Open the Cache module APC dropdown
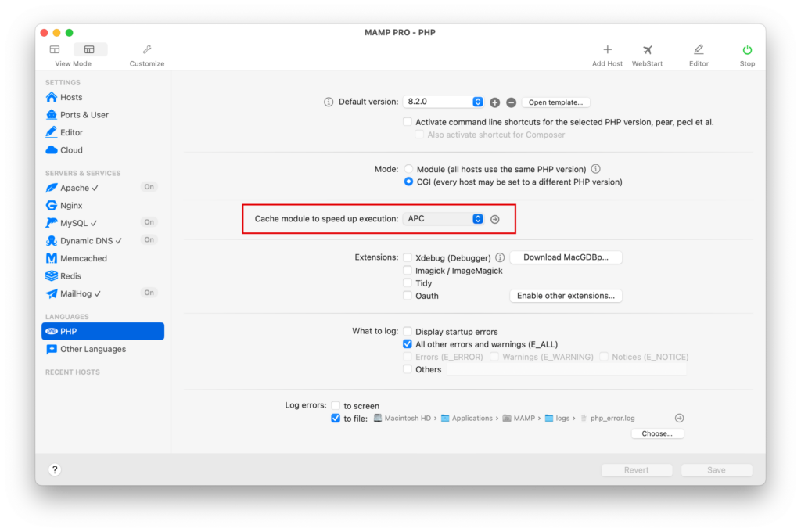The image size is (801, 532). point(443,219)
